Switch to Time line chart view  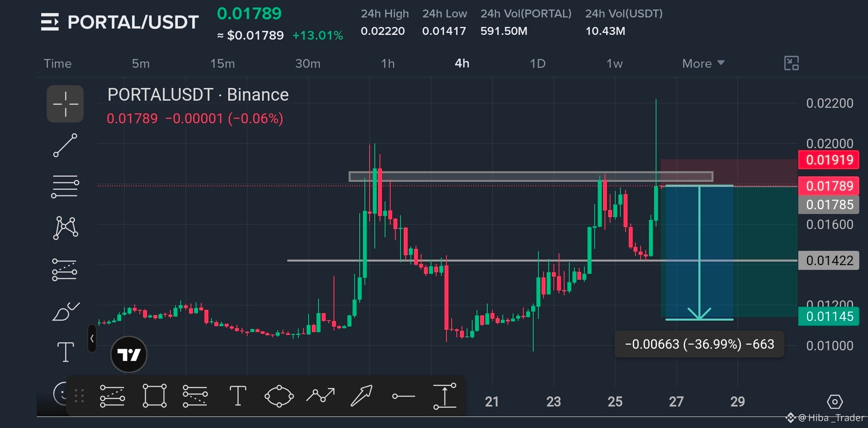[x=57, y=63]
